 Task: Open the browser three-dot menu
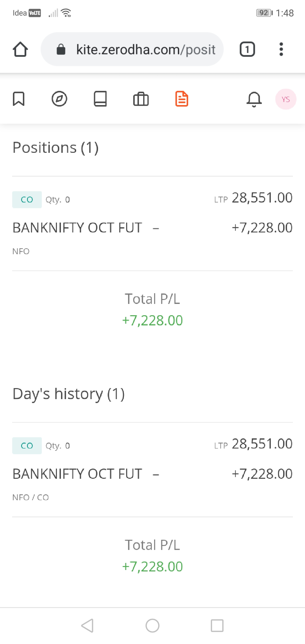(x=281, y=49)
